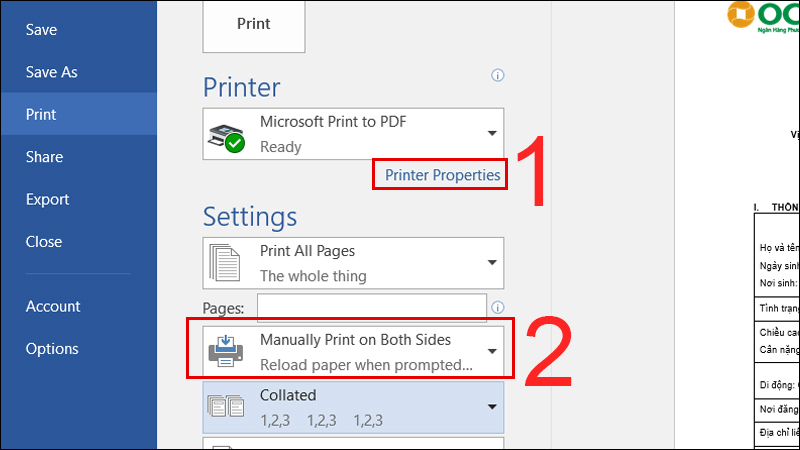Open the Export menu item
This screenshot has height=450, width=800.
tap(47, 199)
